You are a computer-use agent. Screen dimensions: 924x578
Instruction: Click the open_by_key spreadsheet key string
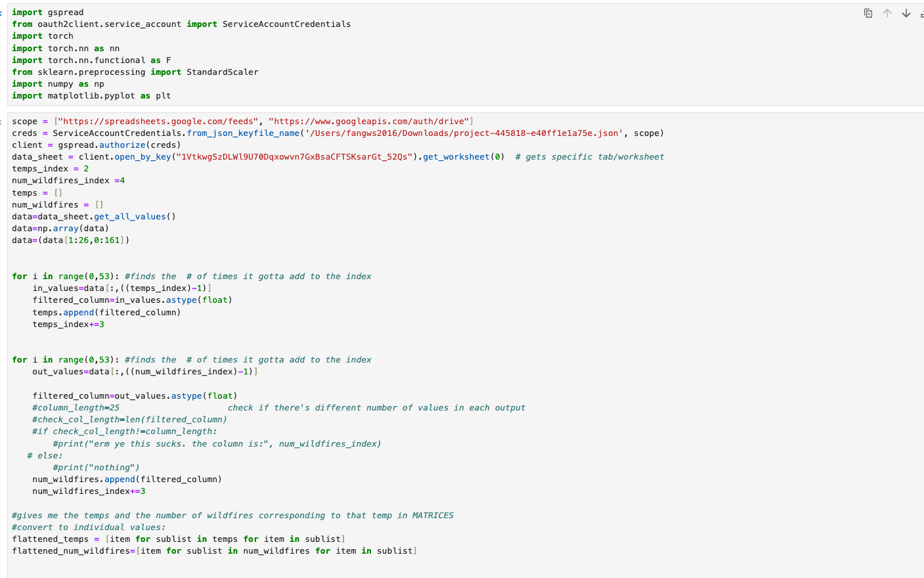coord(294,157)
